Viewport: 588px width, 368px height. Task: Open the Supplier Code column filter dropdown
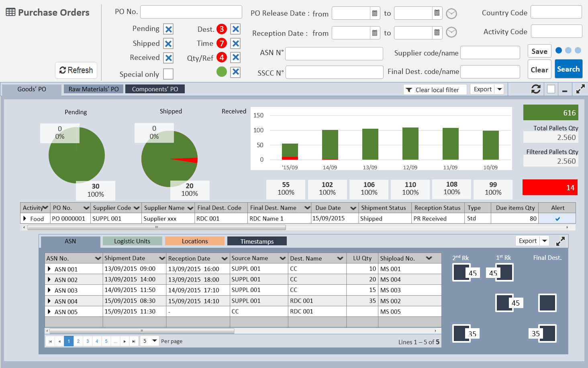coord(137,208)
